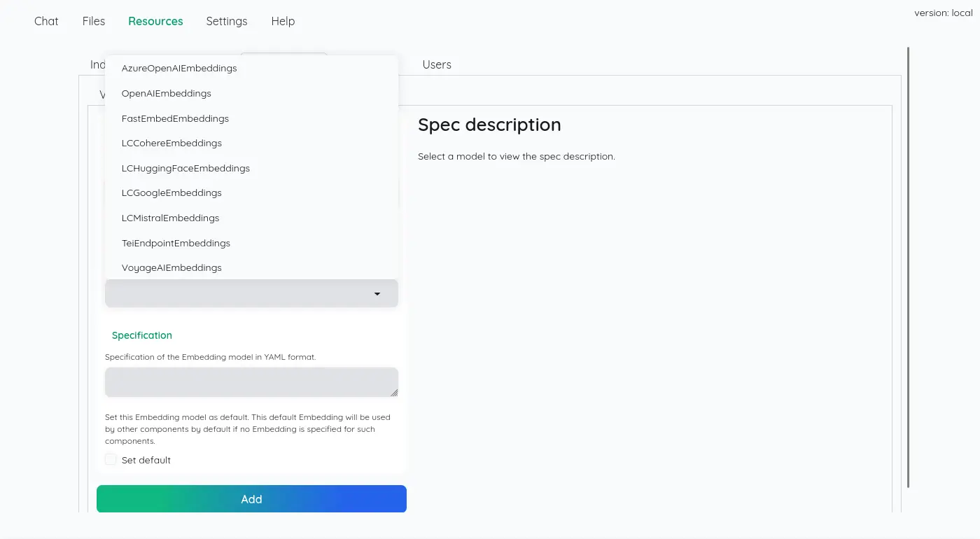Choose OpenAIEmbeddings option
This screenshot has width=980, height=539.
pyautogui.click(x=167, y=94)
